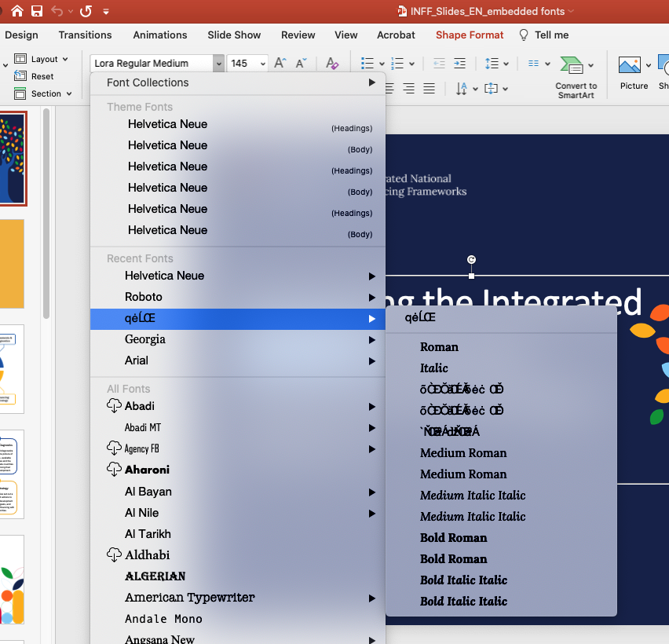Open the bullets dropdown arrow
The height and width of the screenshot is (644, 669).
(x=382, y=64)
